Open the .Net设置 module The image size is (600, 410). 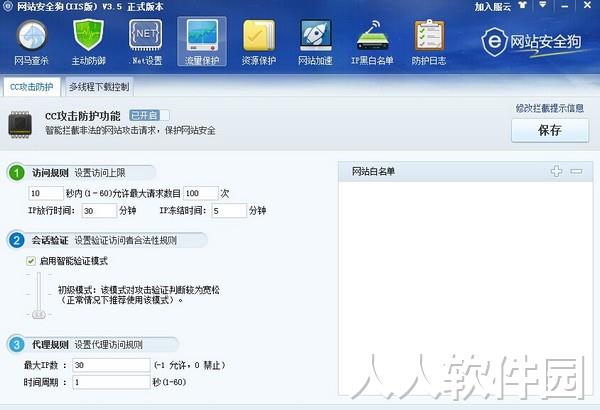146,42
